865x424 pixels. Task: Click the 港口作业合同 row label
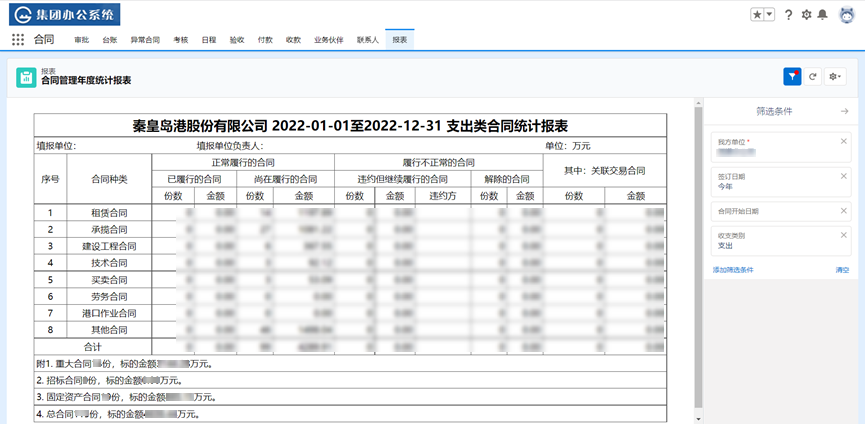(x=109, y=313)
